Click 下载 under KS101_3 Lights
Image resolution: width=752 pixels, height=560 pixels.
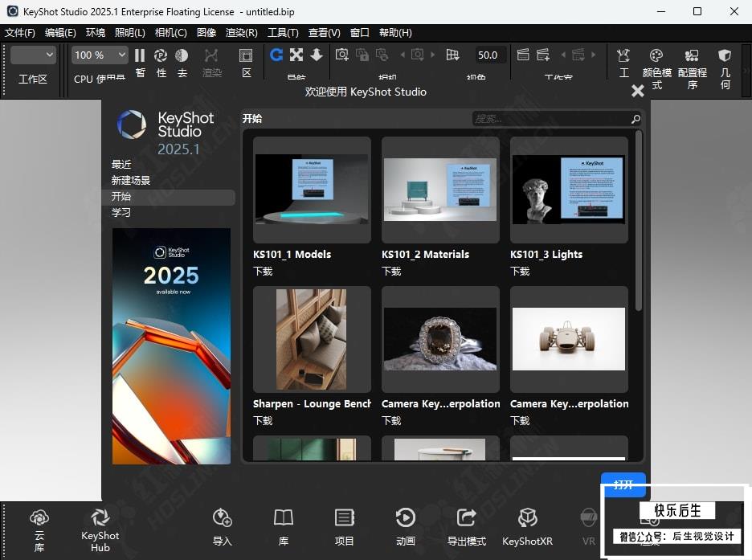point(520,272)
